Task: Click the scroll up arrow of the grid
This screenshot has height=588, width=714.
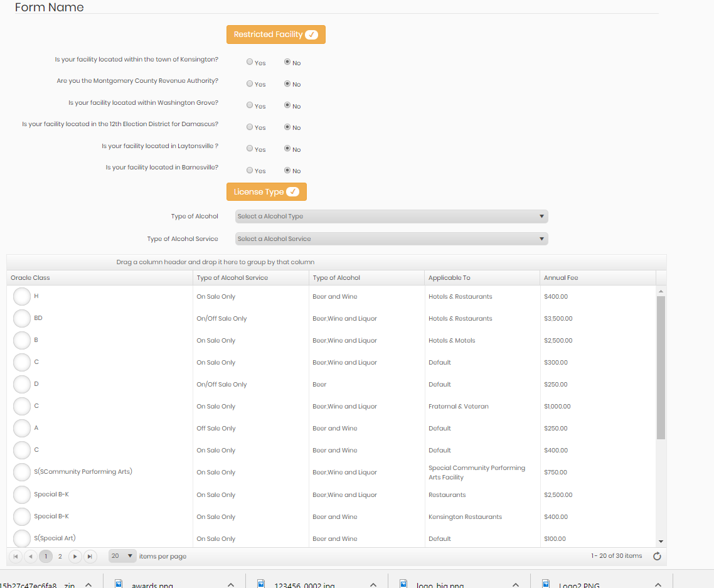Action: 661,291
